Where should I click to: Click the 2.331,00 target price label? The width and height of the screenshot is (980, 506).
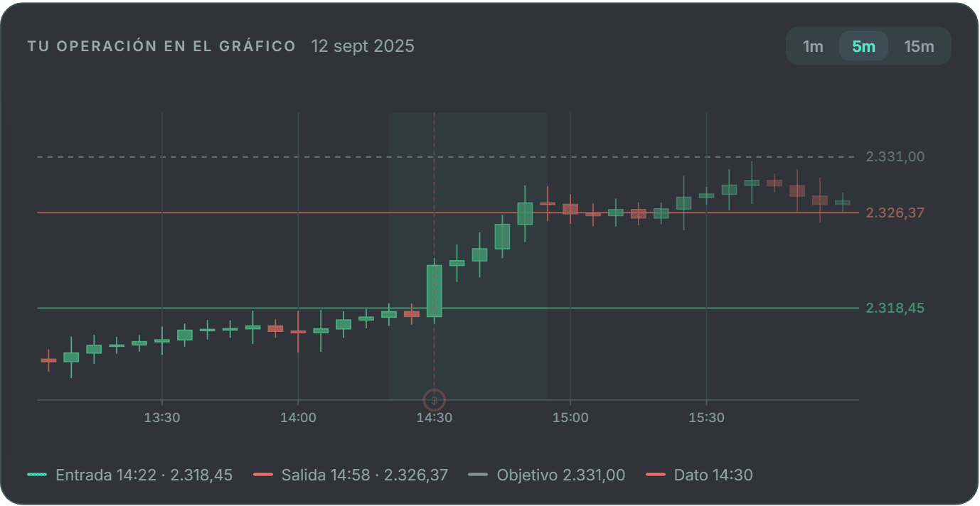(x=895, y=156)
